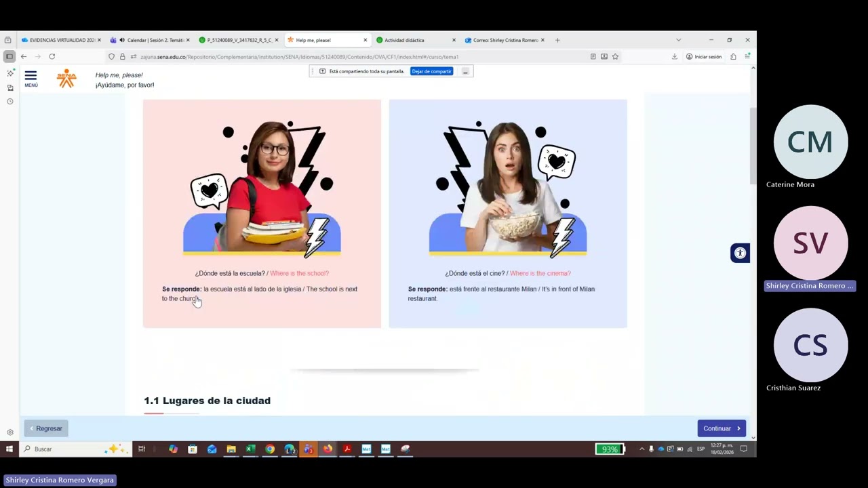The width and height of the screenshot is (868, 488).
Task: Click Dejar de compartir button
Action: (x=431, y=71)
